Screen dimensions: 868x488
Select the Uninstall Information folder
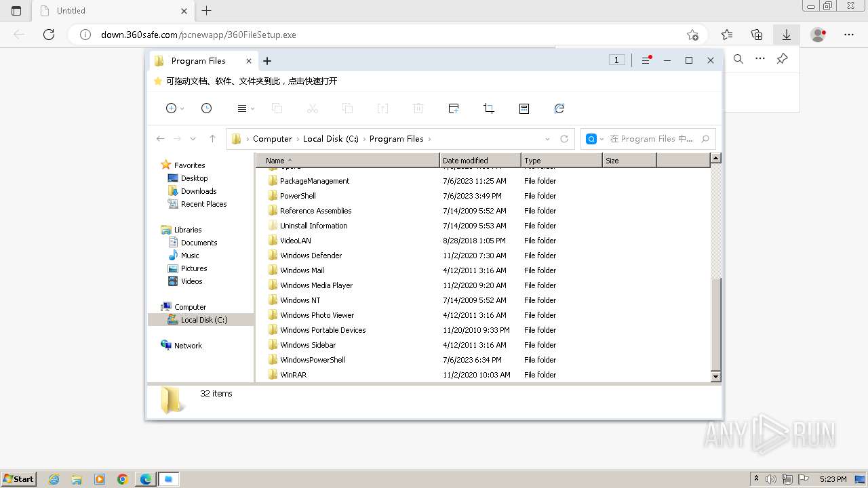coord(313,226)
